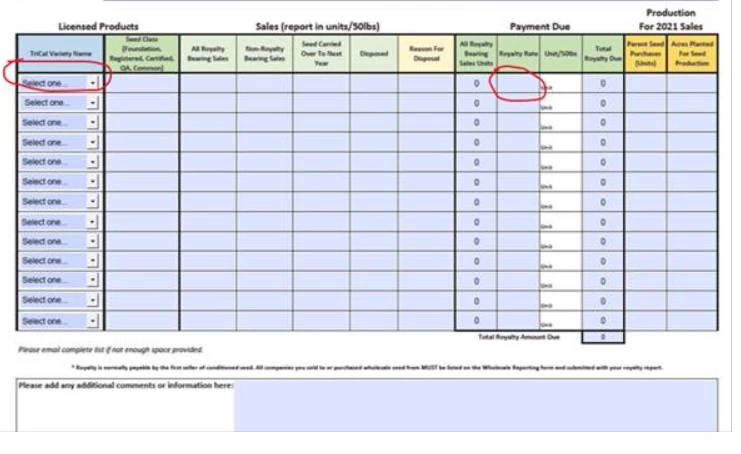Click the Parent Seed Purchases header
741x454 pixels.
click(x=646, y=53)
